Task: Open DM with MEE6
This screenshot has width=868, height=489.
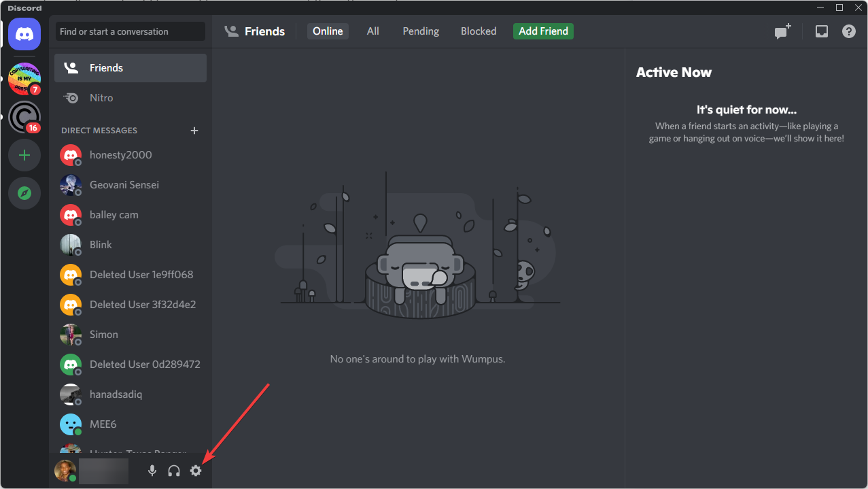Action: coord(131,424)
